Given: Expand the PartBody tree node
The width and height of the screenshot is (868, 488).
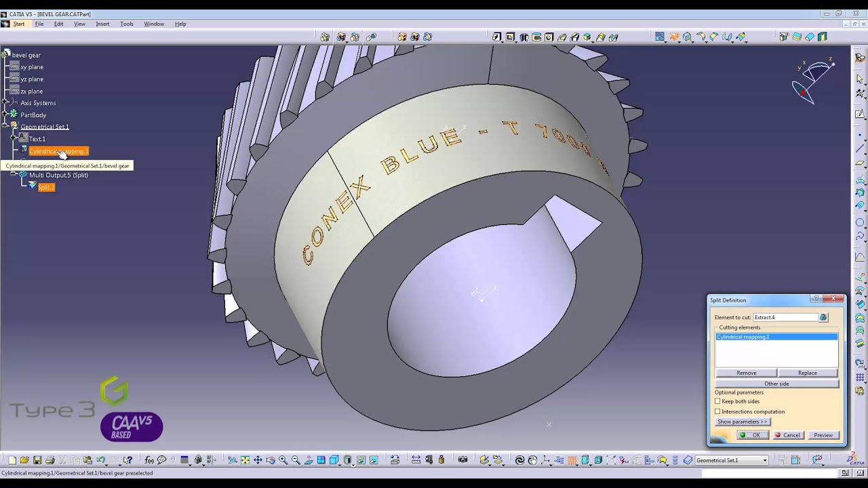Looking at the screenshot, I should point(5,115).
